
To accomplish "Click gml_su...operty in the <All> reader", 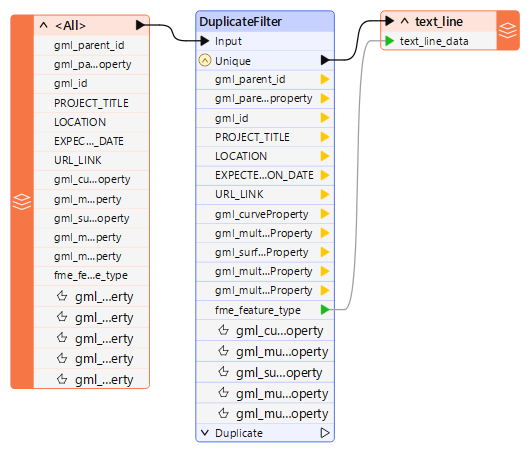I will click(x=92, y=218).
